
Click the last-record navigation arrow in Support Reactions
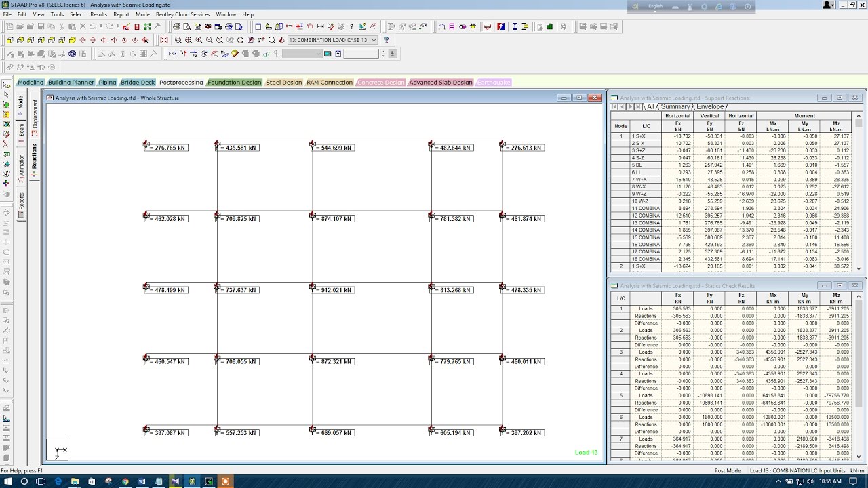point(637,106)
